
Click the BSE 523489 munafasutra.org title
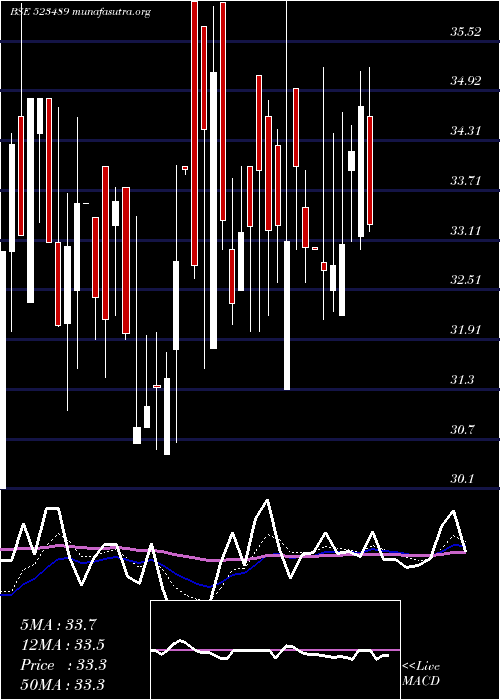point(80,12)
